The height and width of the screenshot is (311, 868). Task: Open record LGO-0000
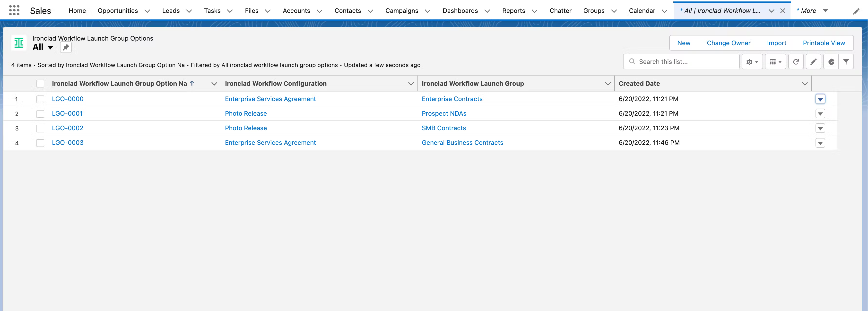point(68,99)
